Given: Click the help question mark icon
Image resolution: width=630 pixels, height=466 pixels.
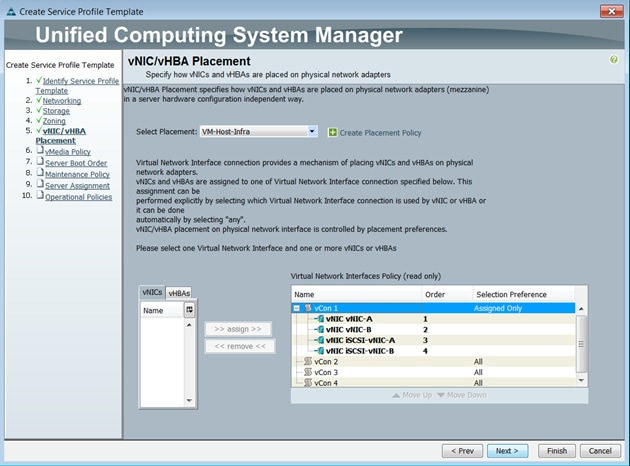Looking at the screenshot, I should pyautogui.click(x=614, y=60).
